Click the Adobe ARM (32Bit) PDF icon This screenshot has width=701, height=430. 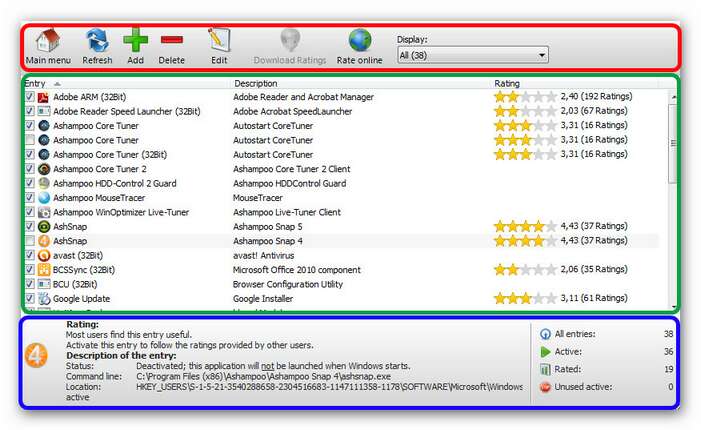click(43, 97)
